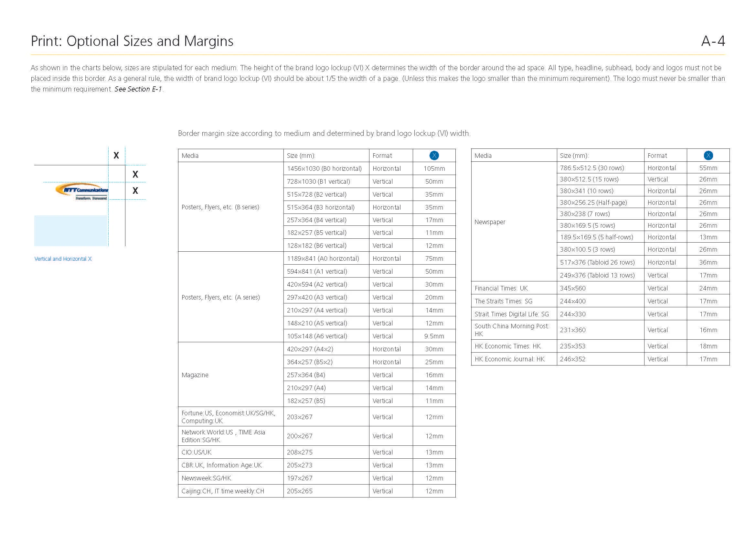Image resolution: width=756 pixels, height=535 pixels.
Task: Click the 105mm margin value
Action: point(434,169)
